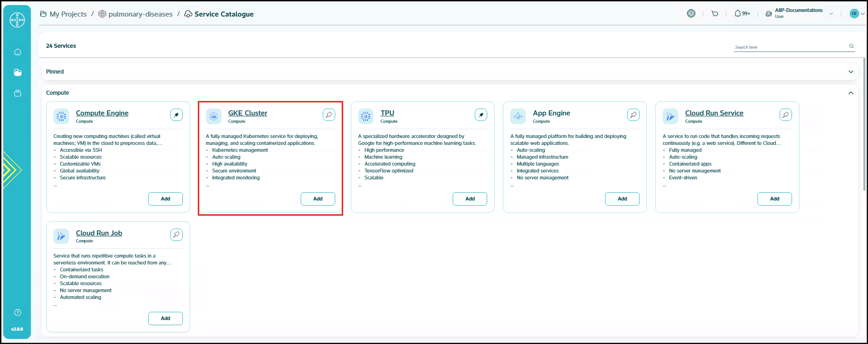Go to pulmonary-diseases breadcrumb
This screenshot has width=868, height=344.
coord(140,14)
